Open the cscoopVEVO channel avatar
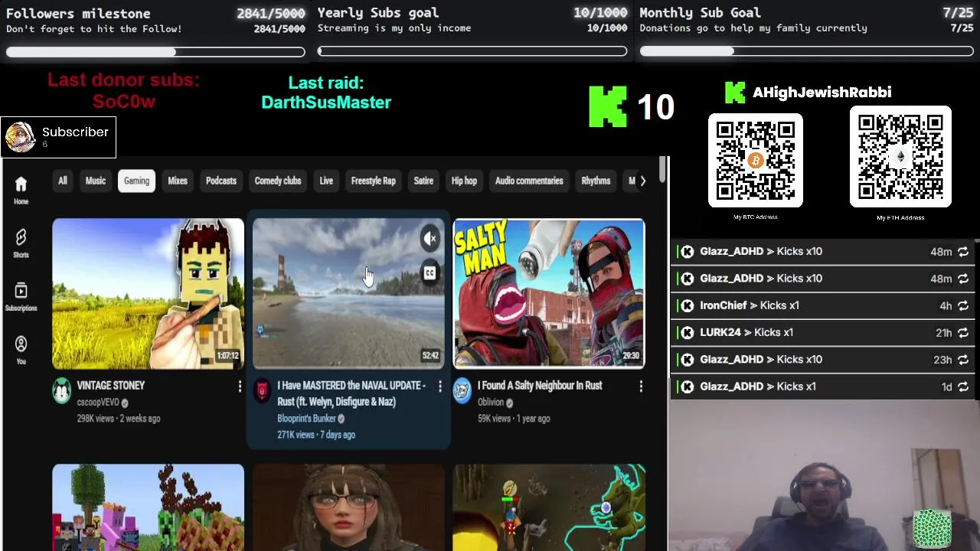980x551 pixels. pos(61,391)
